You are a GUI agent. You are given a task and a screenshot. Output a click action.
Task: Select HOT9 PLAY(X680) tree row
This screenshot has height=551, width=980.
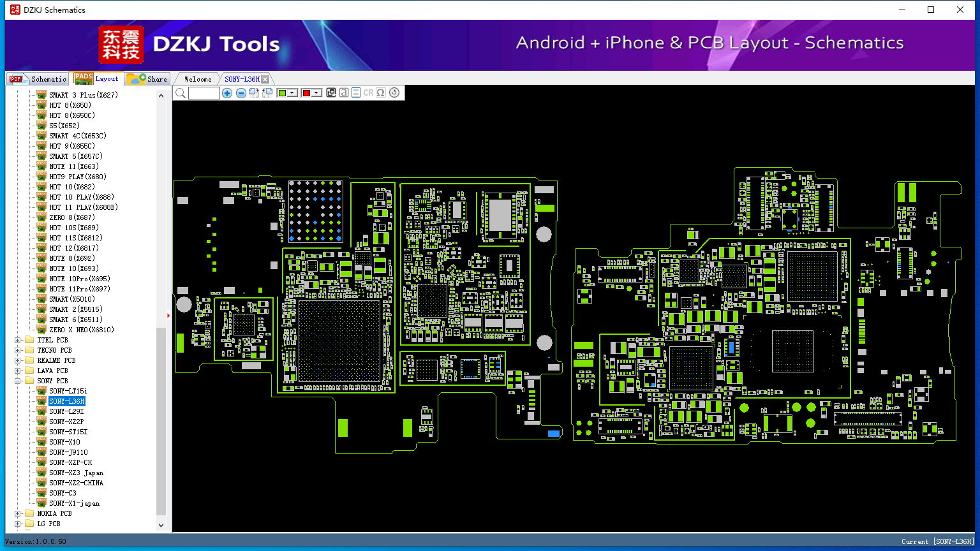(x=78, y=177)
